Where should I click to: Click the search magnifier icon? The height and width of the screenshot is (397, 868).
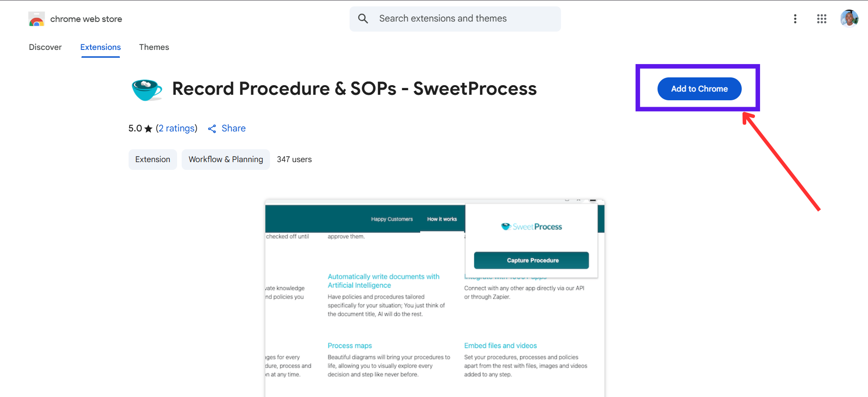(x=363, y=18)
